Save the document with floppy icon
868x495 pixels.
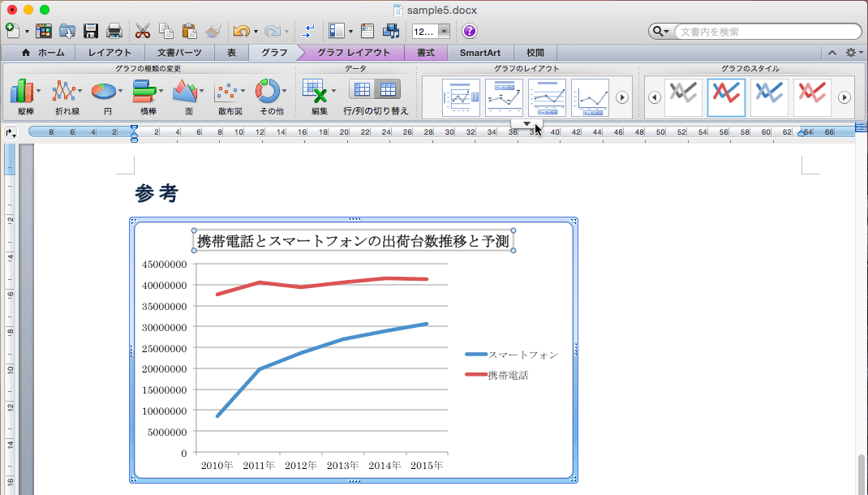91,31
